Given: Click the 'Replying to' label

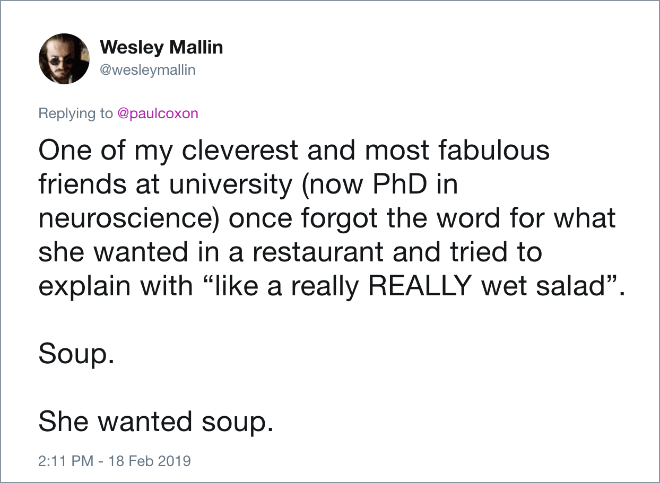Looking at the screenshot, I should tap(76, 113).
